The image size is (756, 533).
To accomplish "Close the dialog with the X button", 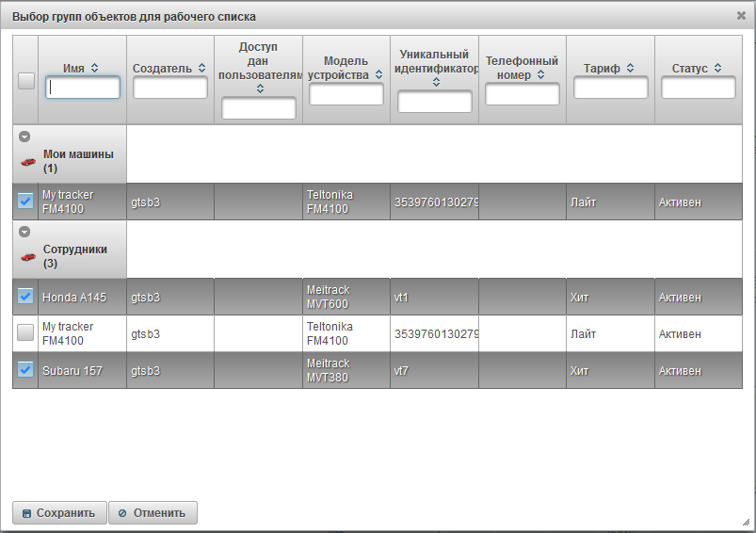I will [x=741, y=15].
